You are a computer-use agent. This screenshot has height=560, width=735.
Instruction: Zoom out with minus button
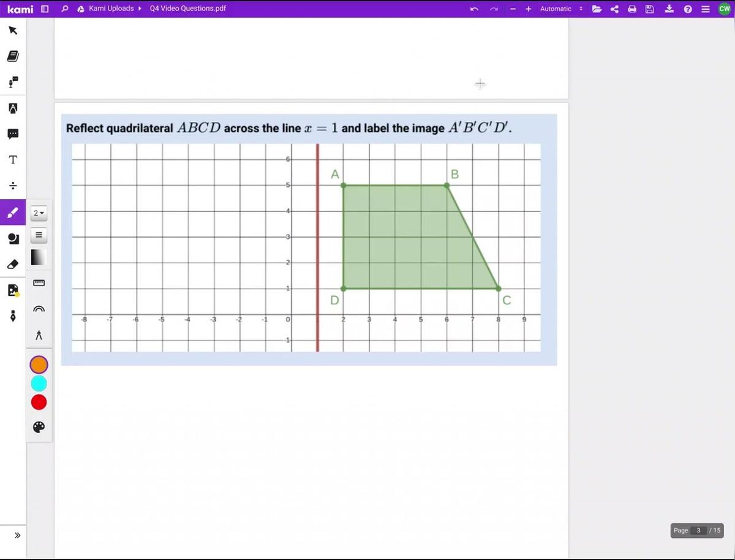(513, 9)
